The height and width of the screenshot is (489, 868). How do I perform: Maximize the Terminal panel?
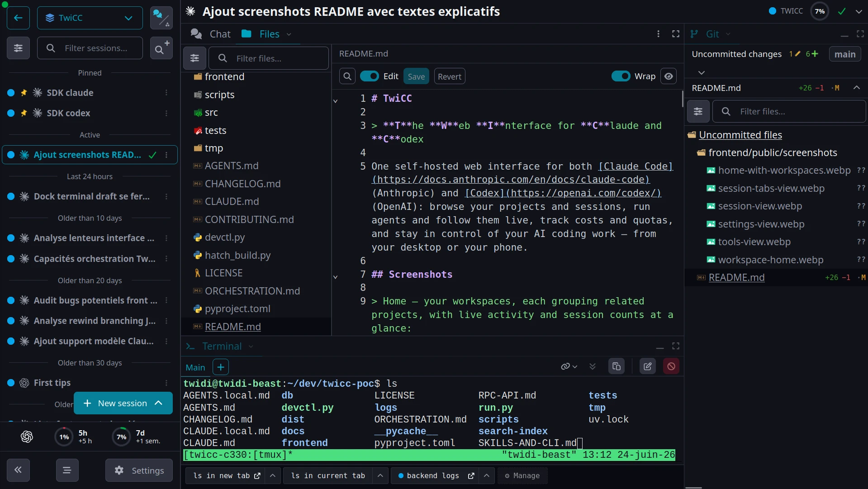click(676, 346)
